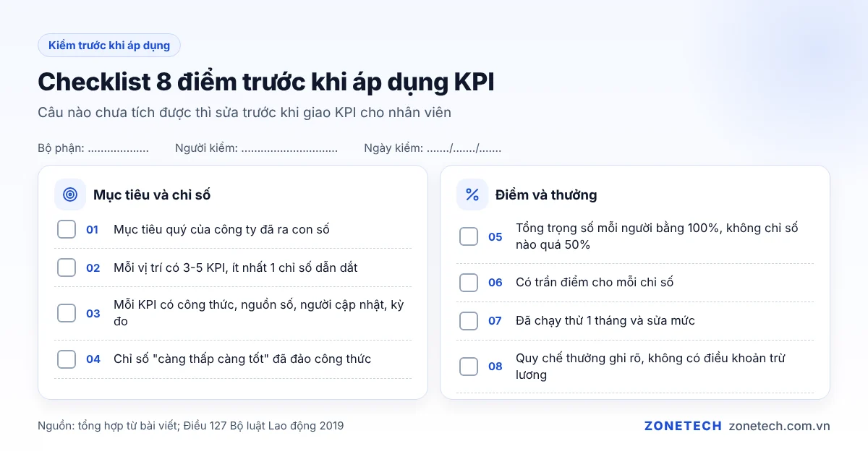Click the Người kiểm blank field
The height and width of the screenshot is (462, 868).
pyautogui.click(x=289, y=149)
